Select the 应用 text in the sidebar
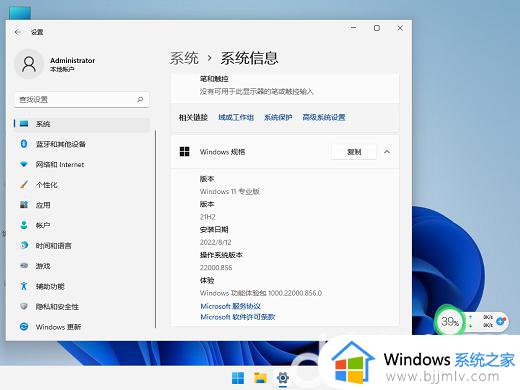The width and height of the screenshot is (520, 390). coord(43,205)
